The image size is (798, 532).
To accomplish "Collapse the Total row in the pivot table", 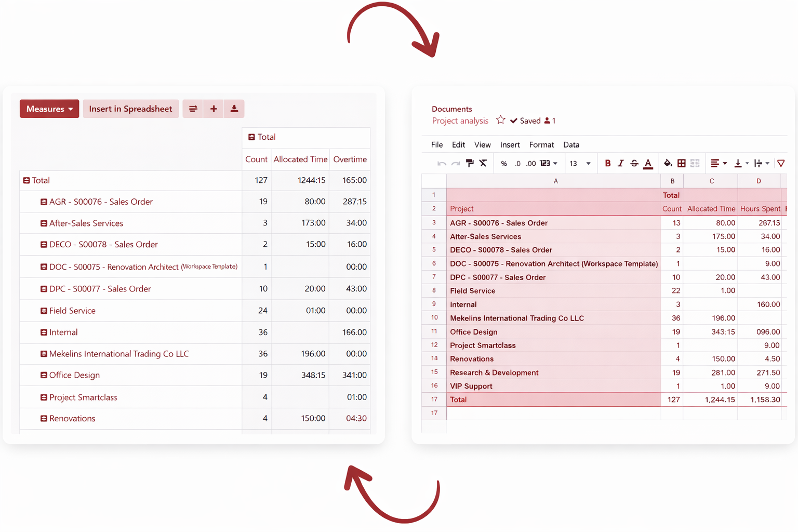I will pos(27,180).
